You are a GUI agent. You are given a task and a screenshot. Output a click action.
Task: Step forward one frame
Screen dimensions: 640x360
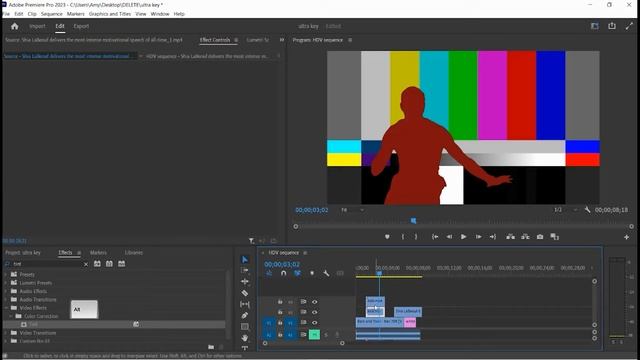478,237
